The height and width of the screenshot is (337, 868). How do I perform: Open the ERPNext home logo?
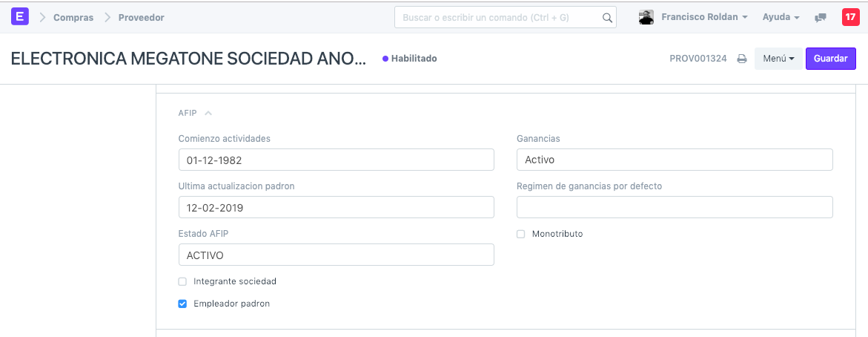(19, 16)
